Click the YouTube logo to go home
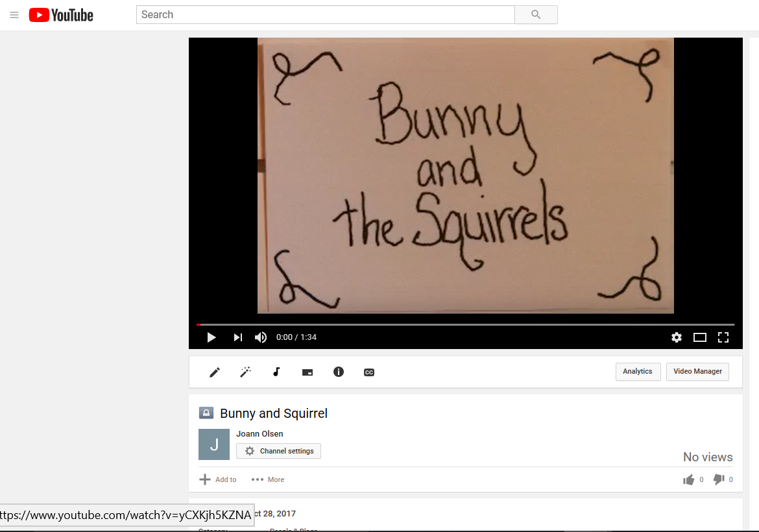This screenshot has width=759, height=532. pyautogui.click(x=60, y=14)
